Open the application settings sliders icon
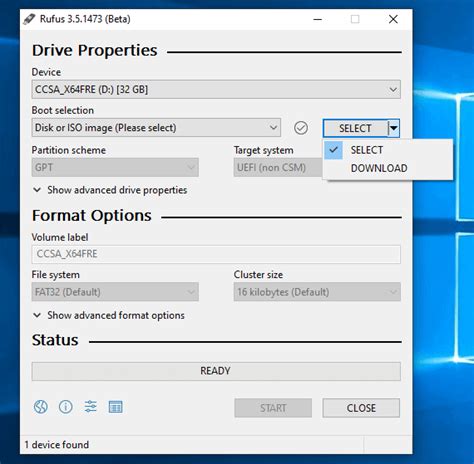Image resolution: width=474 pixels, height=464 pixels. click(x=90, y=407)
